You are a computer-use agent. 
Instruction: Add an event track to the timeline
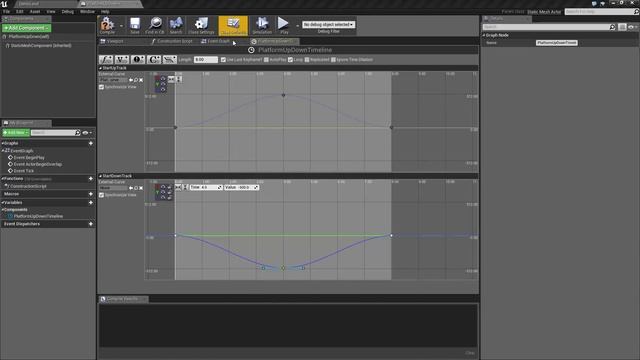pos(138,60)
